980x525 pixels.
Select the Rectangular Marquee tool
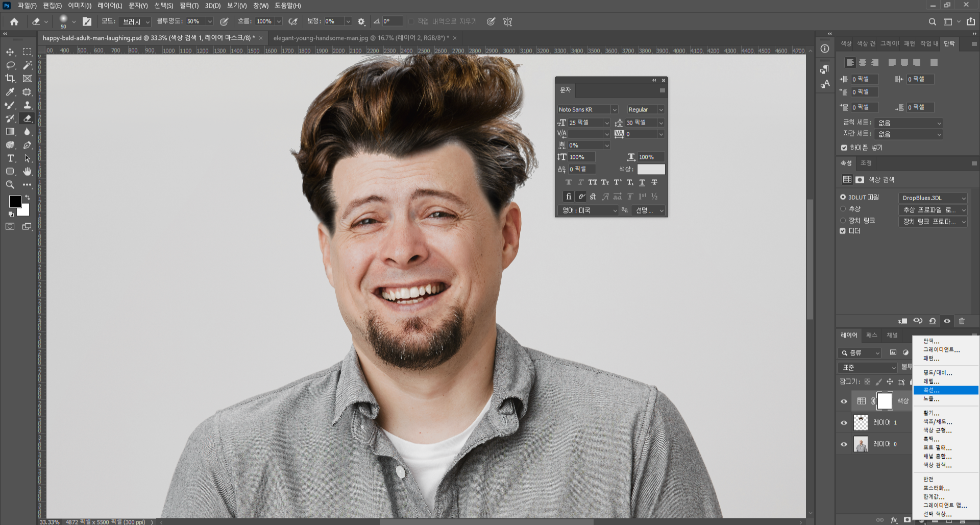[28, 52]
